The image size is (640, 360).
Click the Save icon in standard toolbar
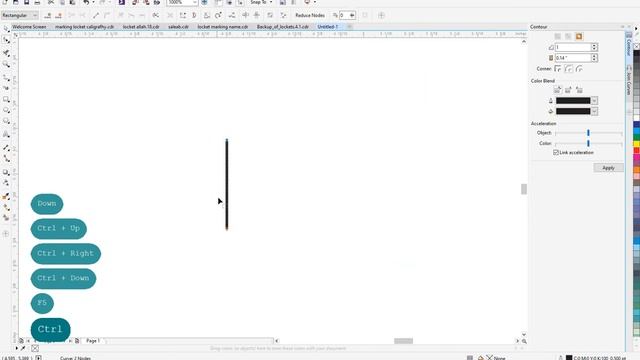click(x=26, y=2)
